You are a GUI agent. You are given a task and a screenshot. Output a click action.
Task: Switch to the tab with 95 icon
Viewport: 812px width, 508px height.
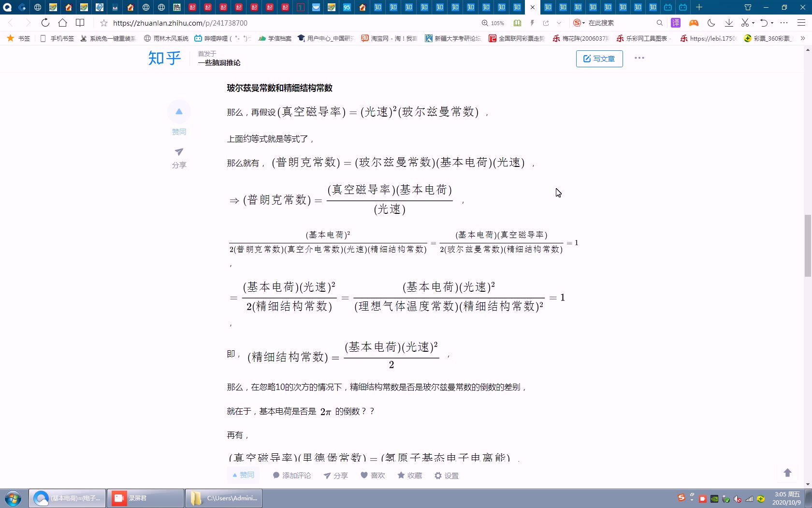(347, 7)
